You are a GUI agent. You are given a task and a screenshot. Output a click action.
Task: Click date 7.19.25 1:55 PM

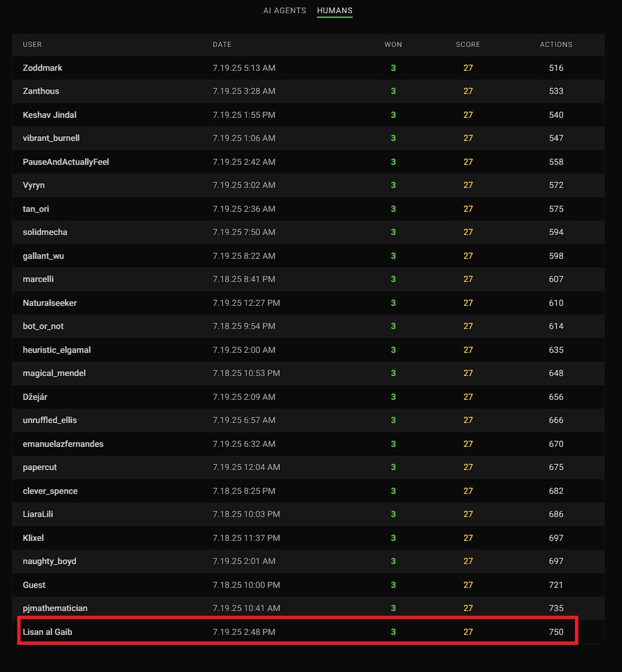pos(244,115)
